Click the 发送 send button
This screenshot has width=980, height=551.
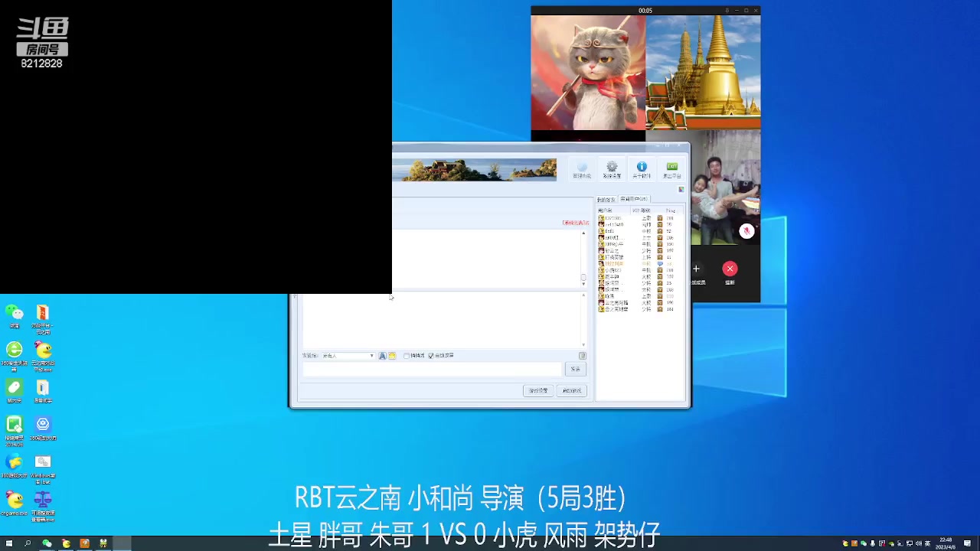(x=576, y=369)
